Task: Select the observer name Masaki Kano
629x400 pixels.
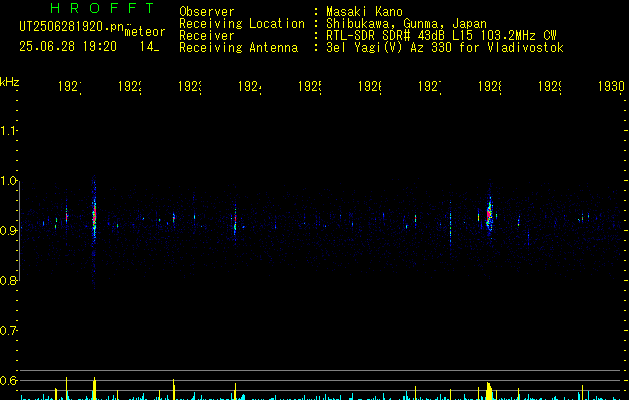Action: [364, 11]
